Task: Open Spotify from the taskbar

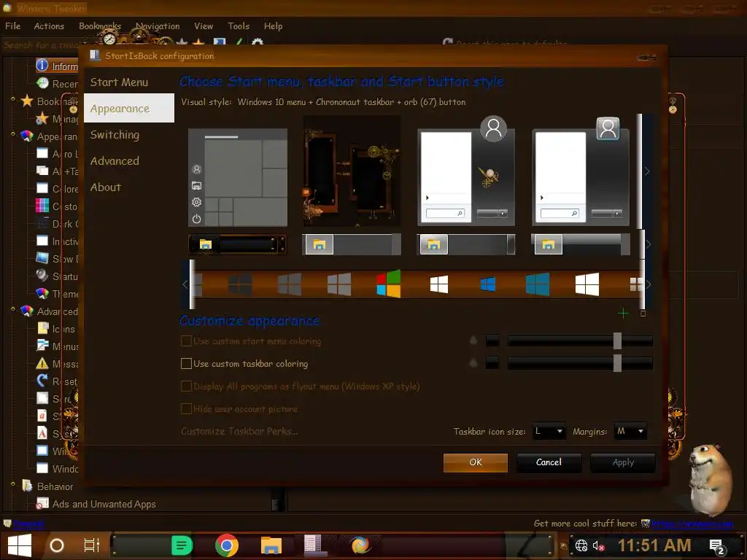Action: tap(182, 545)
